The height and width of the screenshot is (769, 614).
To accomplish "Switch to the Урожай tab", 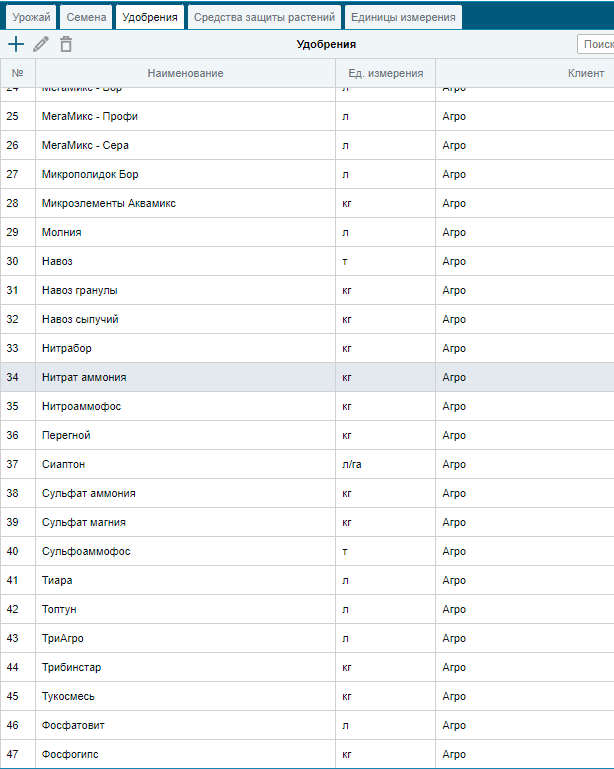I will [x=31, y=17].
